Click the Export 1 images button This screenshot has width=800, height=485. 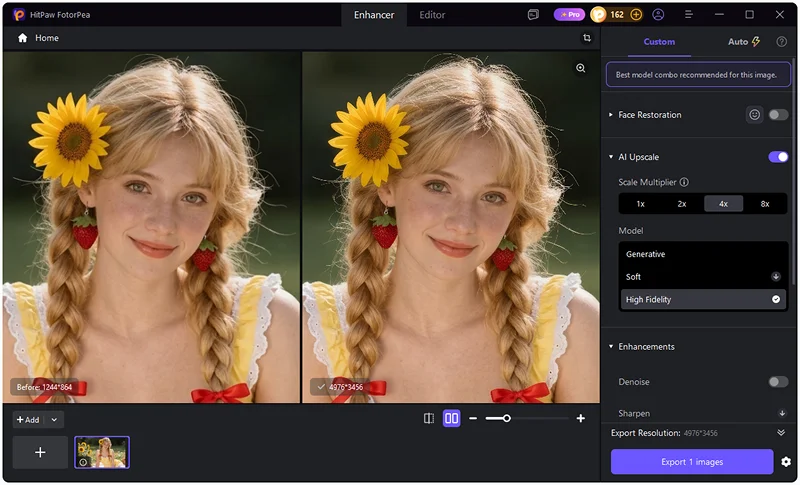coord(692,462)
